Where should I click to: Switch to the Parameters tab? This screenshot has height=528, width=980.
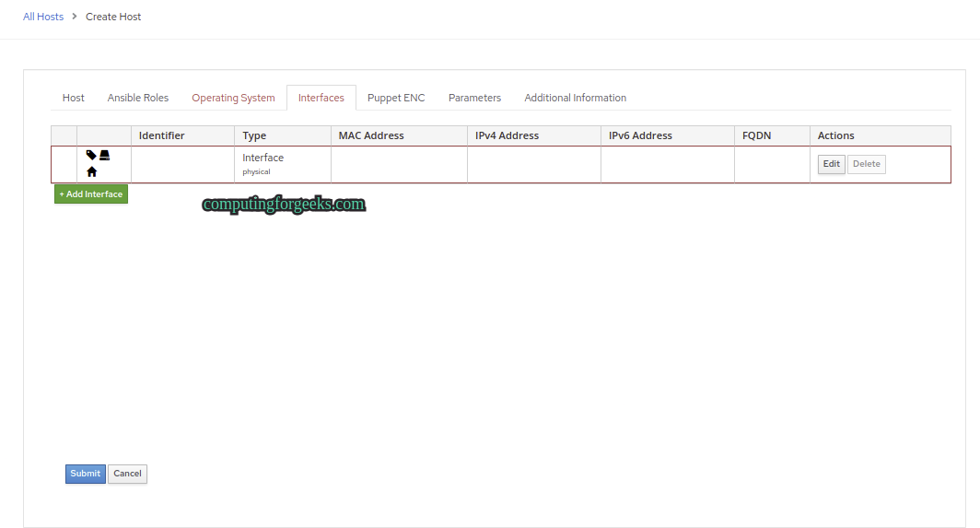474,98
